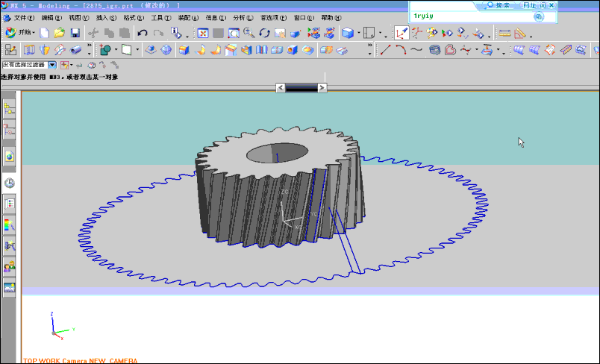The width and height of the screenshot is (600, 364).
Task: Open the 分析(L) Analysis menu
Action: pos(243,18)
